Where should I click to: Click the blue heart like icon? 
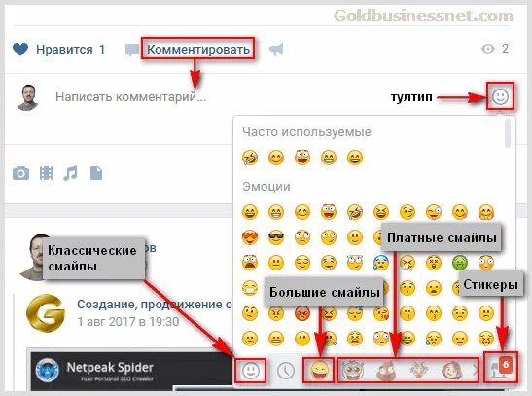(20, 50)
